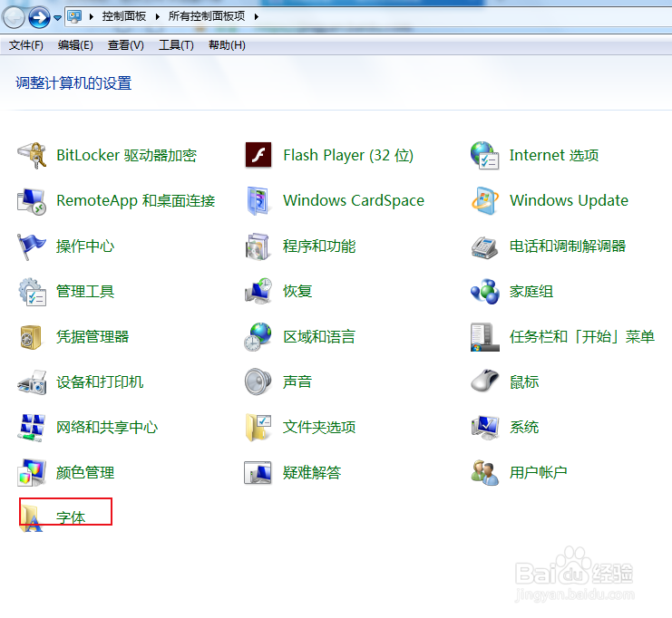Click the 调整计算机的设置 heading text
This screenshot has height=618, width=672.
click(73, 83)
